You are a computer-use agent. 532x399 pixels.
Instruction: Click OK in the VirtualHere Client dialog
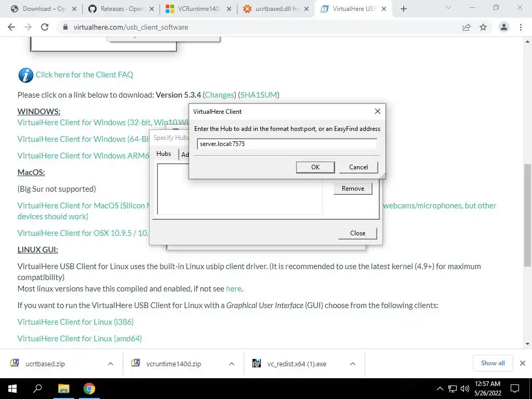[x=315, y=167]
